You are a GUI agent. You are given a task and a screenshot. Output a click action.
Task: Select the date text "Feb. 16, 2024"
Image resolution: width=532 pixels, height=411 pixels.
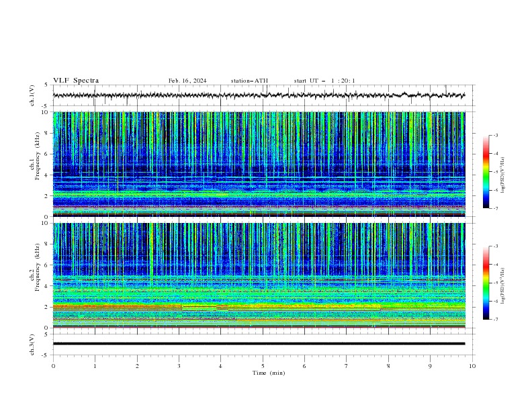187,81
